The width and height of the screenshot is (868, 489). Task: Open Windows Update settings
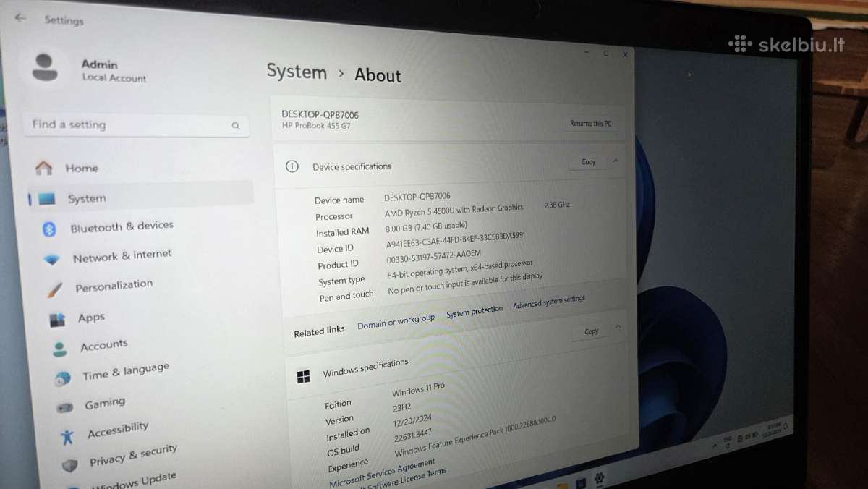(135, 480)
